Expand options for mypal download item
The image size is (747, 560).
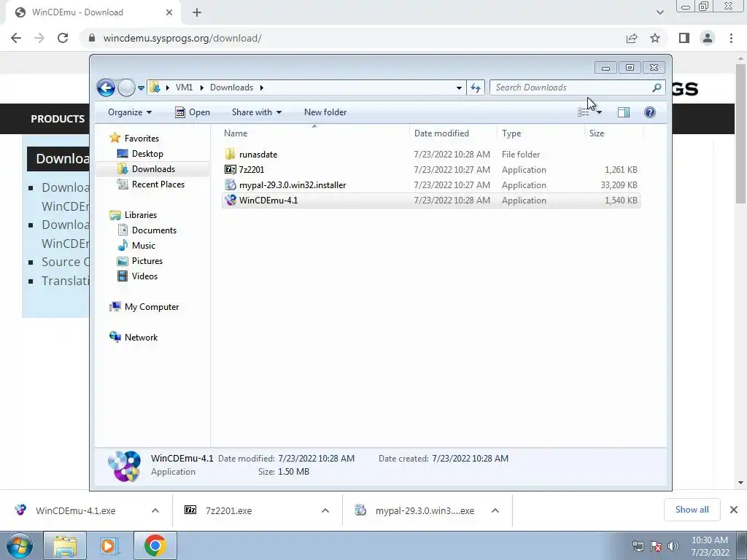point(495,510)
